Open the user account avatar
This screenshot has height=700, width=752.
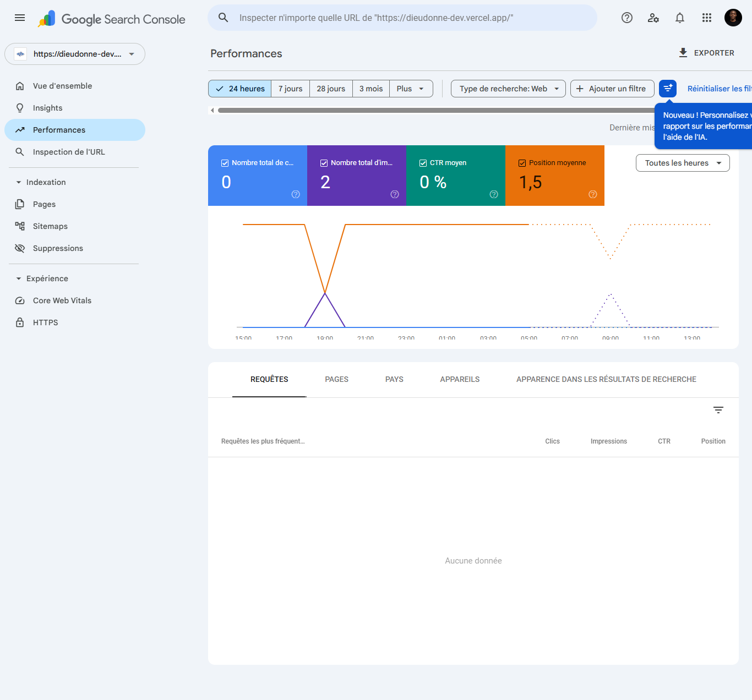pyautogui.click(x=733, y=18)
